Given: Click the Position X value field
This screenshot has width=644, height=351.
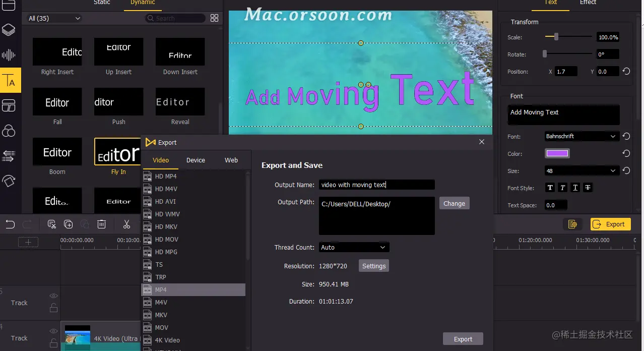Looking at the screenshot, I should click(x=566, y=72).
